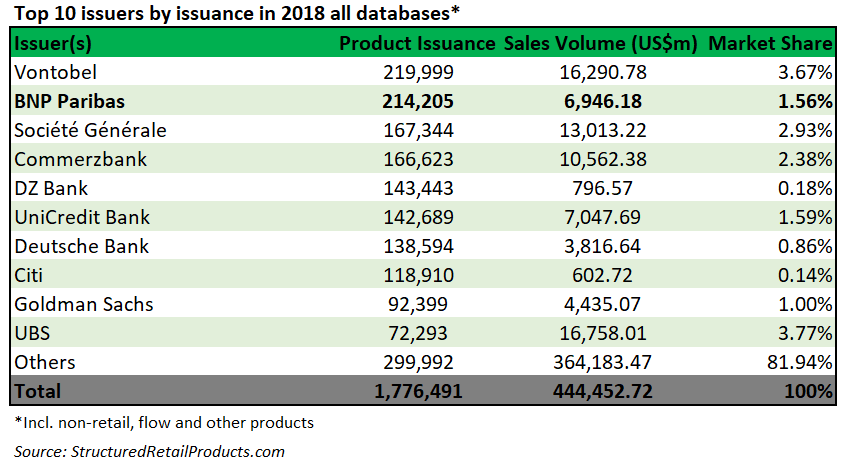Screen dimensions: 843x463
Task: Click Vontobel market share 3.67%
Action: point(805,73)
